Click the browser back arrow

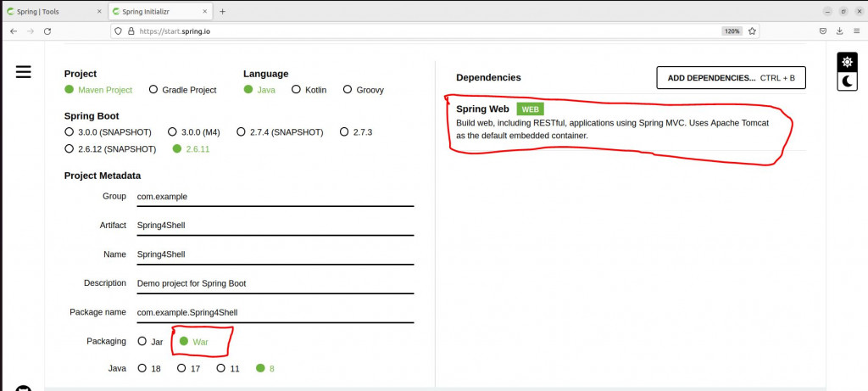click(x=14, y=31)
